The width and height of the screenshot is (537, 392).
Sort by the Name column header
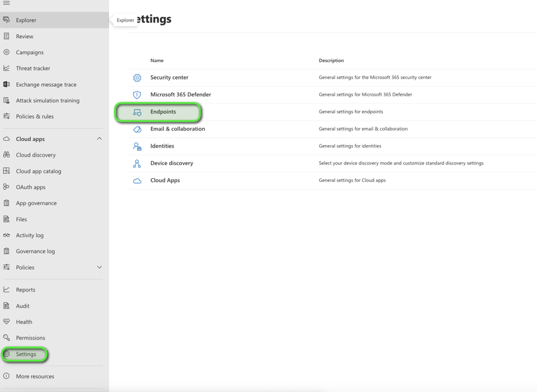click(157, 61)
